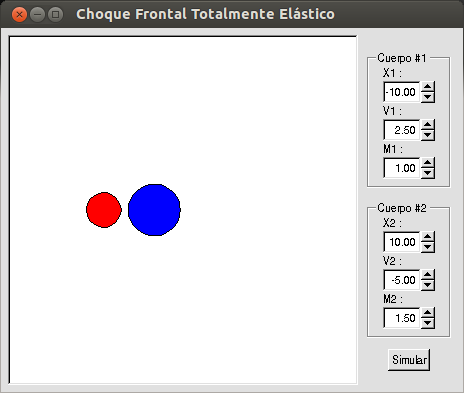Maximize the Choque Frontal window
This screenshot has height=393, width=464.
pyautogui.click(x=55, y=15)
